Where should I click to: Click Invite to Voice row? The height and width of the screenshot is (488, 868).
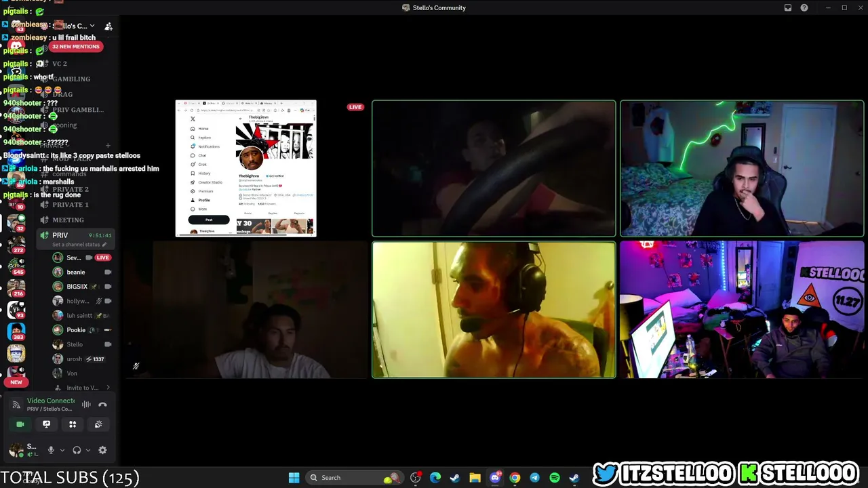coord(82,388)
